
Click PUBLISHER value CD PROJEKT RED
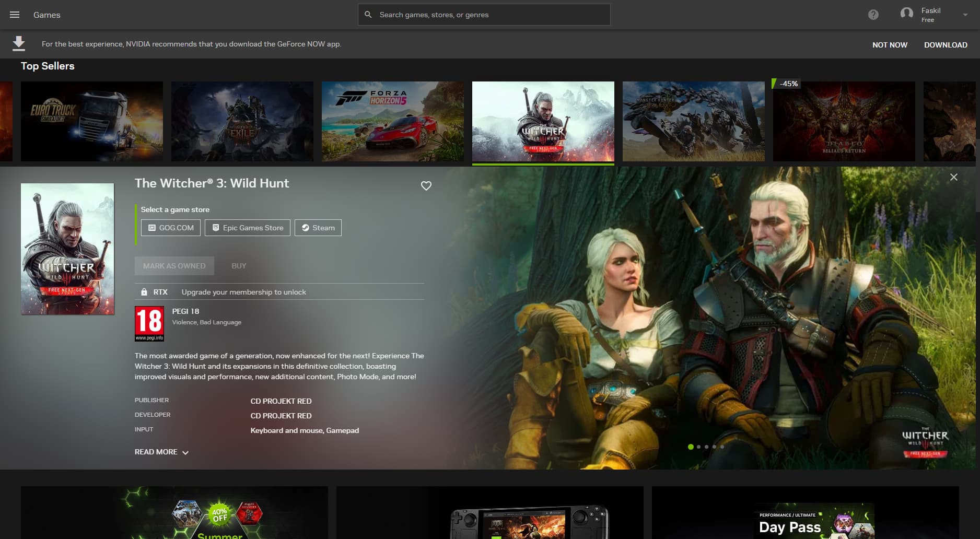point(281,401)
